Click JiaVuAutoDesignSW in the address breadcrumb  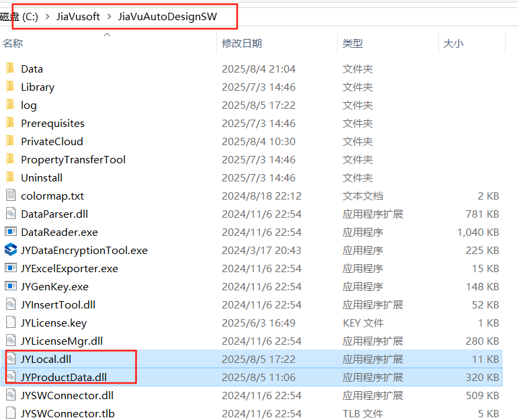[x=167, y=17]
